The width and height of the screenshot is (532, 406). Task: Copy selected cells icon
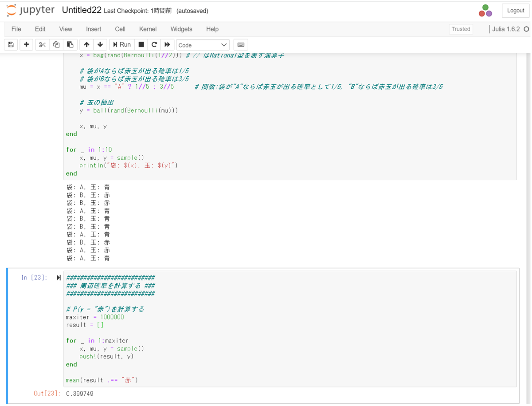[56, 45]
